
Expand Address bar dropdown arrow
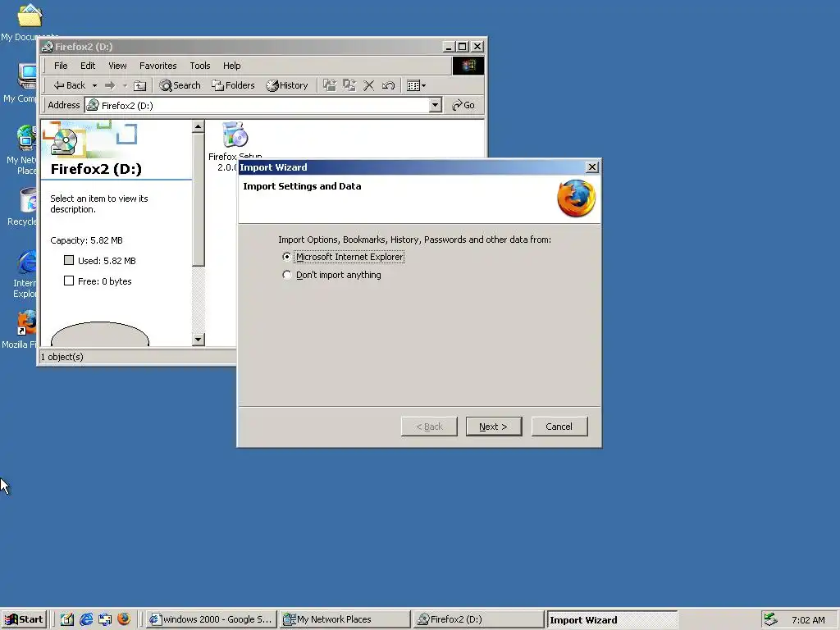coord(436,105)
